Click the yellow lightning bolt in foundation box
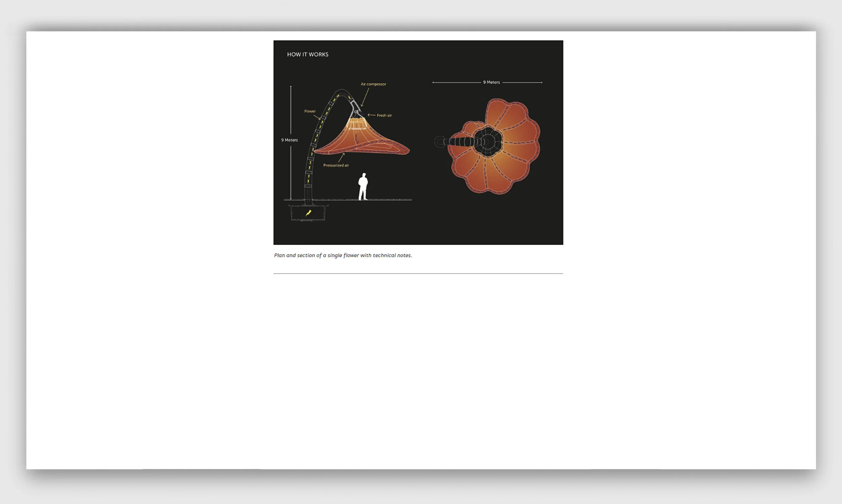 308,213
